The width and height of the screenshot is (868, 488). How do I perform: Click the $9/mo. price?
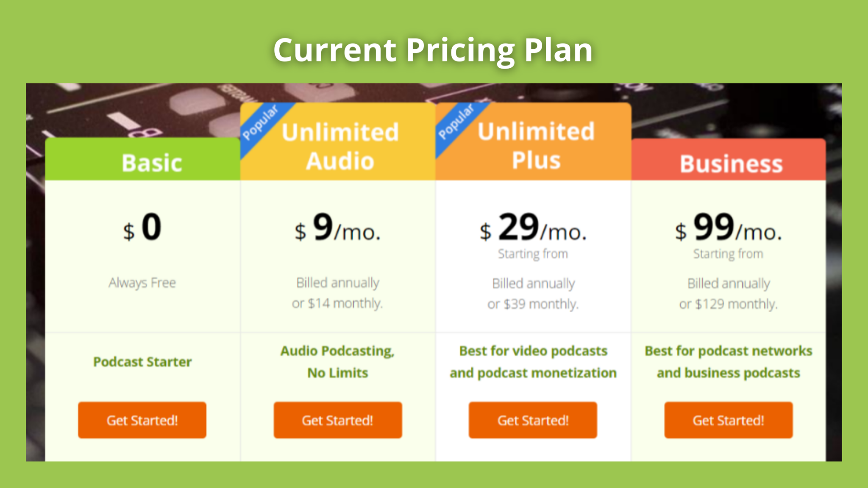[x=338, y=229]
